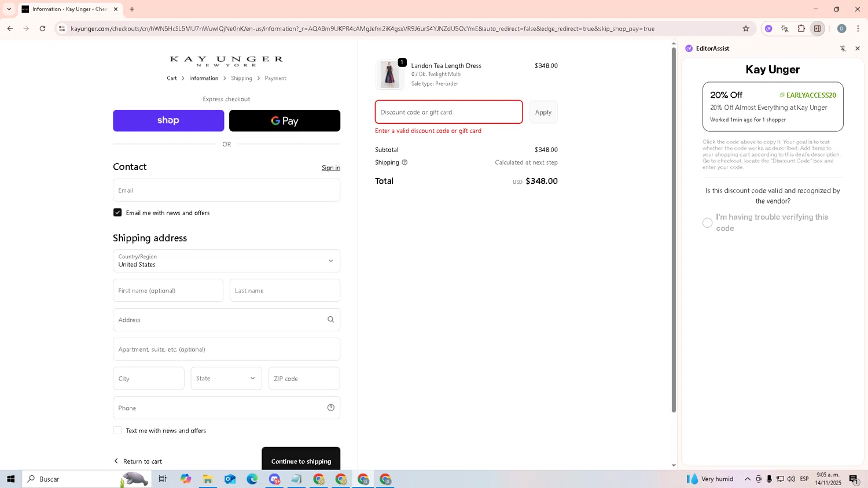Click the ESP language indicator
Viewport: 868px width, 488px height.
point(804,479)
